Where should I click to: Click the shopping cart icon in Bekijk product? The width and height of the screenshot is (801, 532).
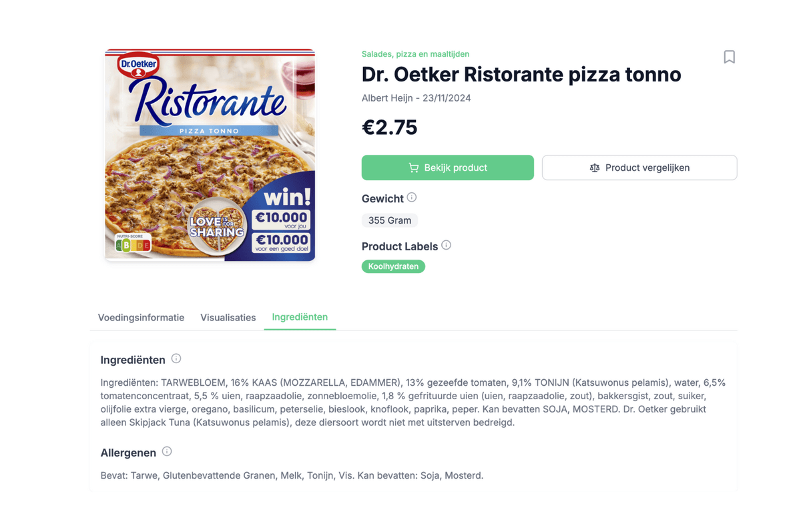(414, 168)
